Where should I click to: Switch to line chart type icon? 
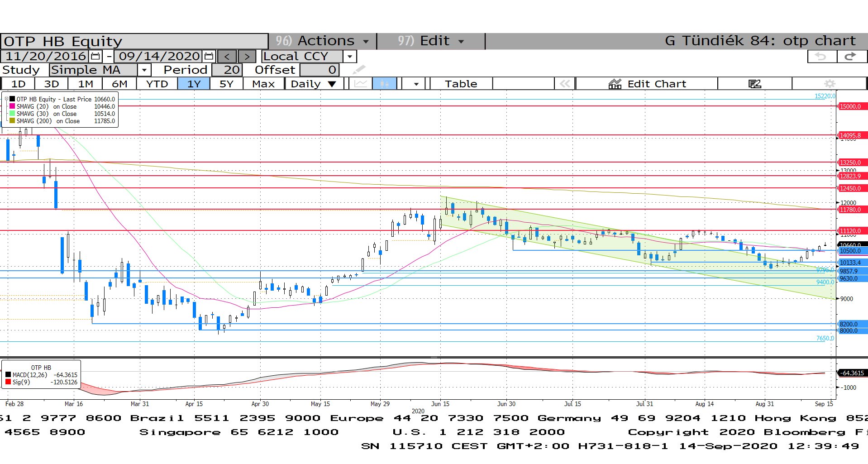[x=361, y=84]
